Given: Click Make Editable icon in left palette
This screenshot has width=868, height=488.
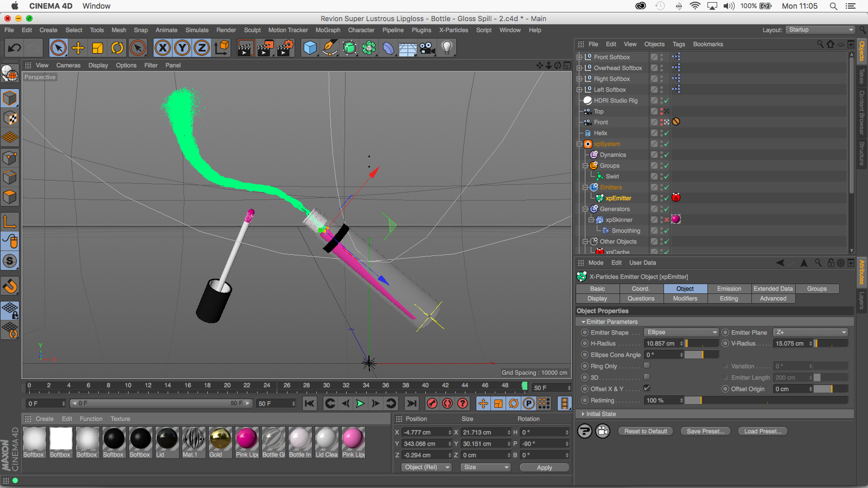Looking at the screenshot, I should click(x=10, y=73).
